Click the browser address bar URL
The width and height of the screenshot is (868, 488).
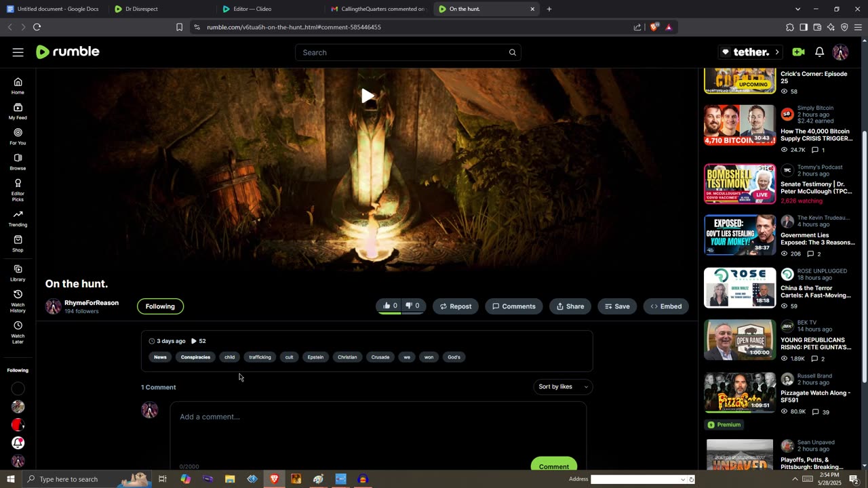pos(294,27)
